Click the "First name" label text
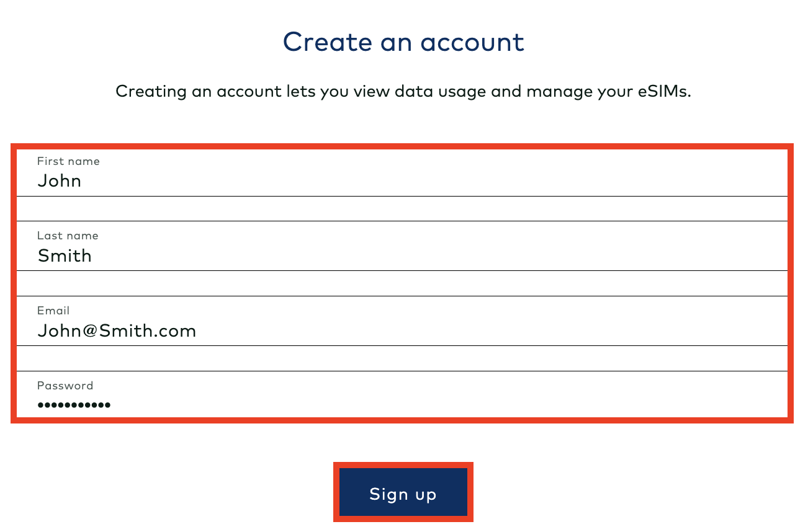The image size is (808, 532). 68,161
